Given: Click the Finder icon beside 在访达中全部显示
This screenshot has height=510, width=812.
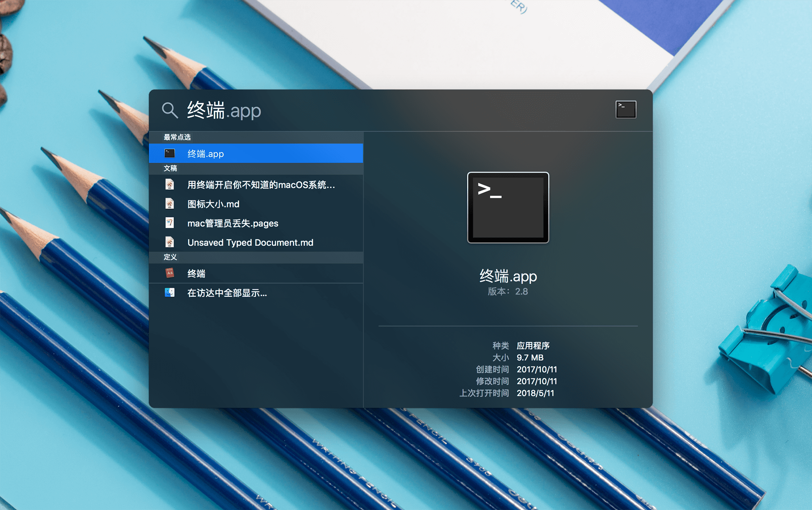Looking at the screenshot, I should pyautogui.click(x=170, y=293).
